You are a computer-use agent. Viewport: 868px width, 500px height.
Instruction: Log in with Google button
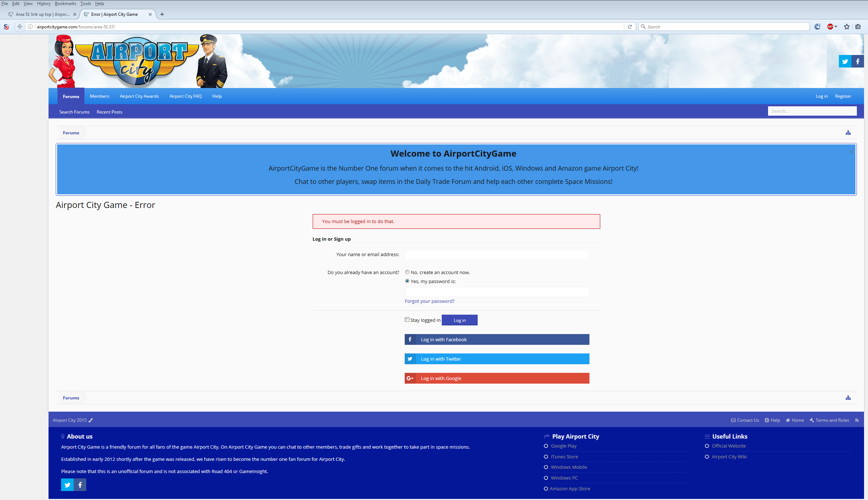[497, 378]
